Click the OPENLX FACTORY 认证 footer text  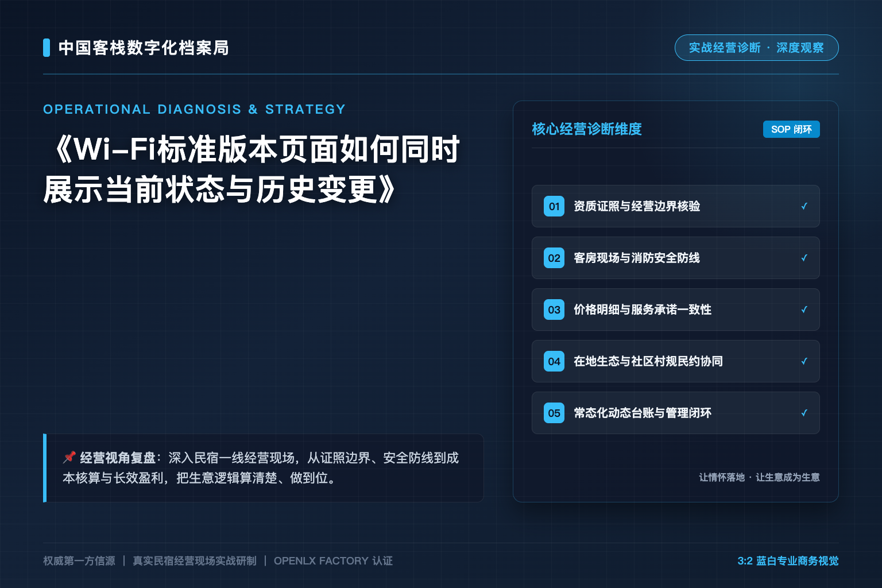[333, 560]
